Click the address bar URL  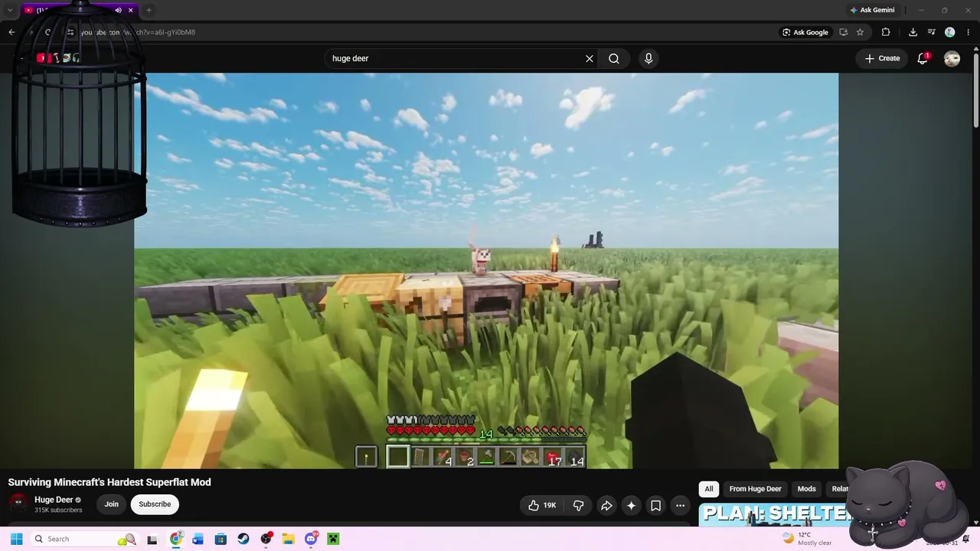click(x=138, y=32)
